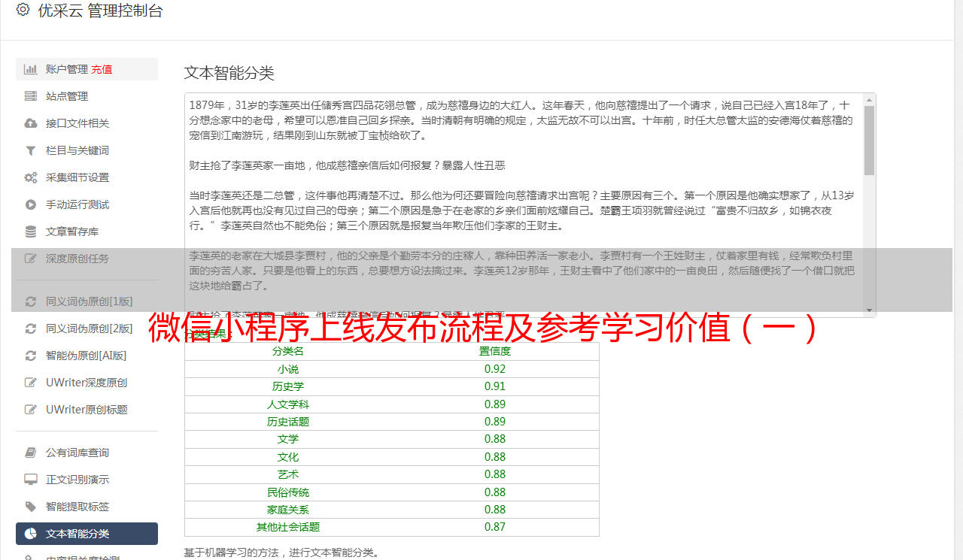Click the 历史学 category cell
The width and height of the screenshot is (963, 560).
[x=288, y=386]
